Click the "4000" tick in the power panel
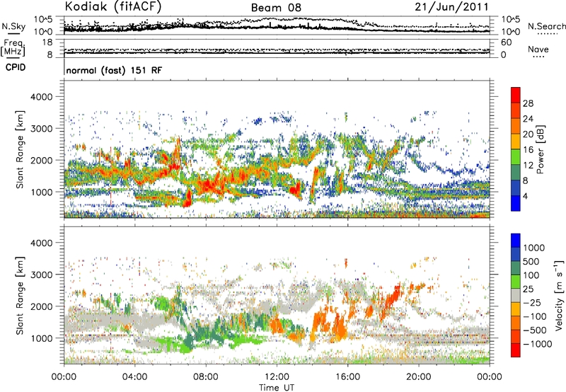 click(x=41, y=97)
